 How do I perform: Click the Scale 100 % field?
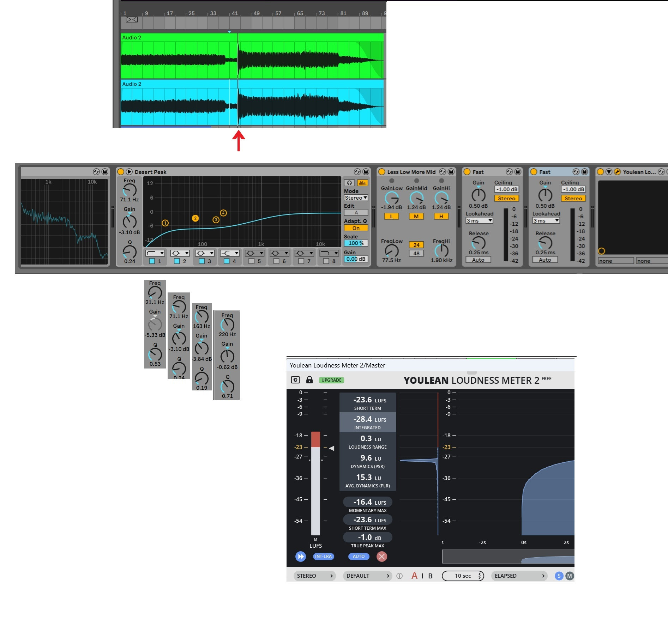356,243
